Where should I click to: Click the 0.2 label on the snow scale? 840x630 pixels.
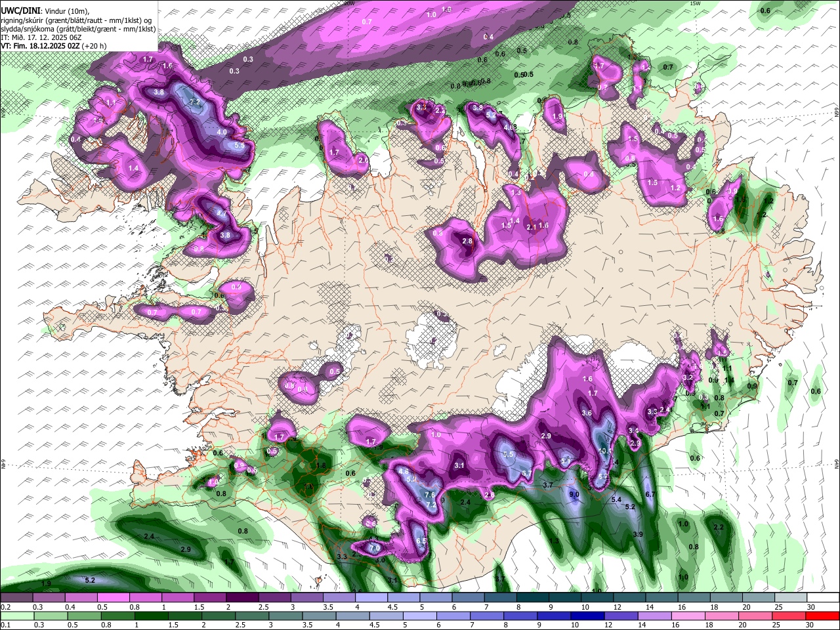[x=6, y=607]
